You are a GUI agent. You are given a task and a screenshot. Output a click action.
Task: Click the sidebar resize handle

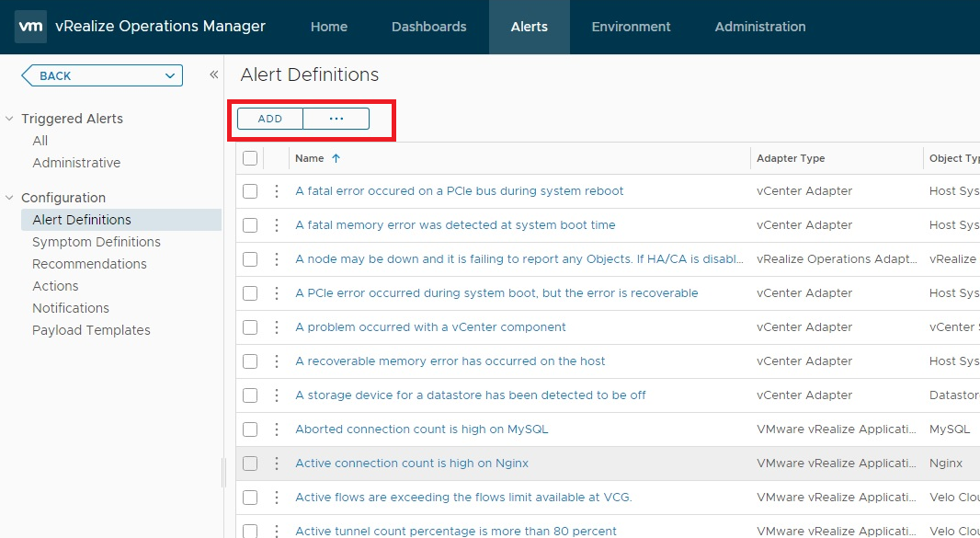click(x=223, y=473)
